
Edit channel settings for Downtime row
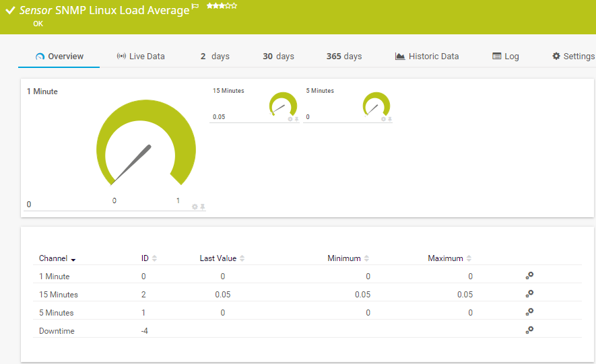coord(529,330)
